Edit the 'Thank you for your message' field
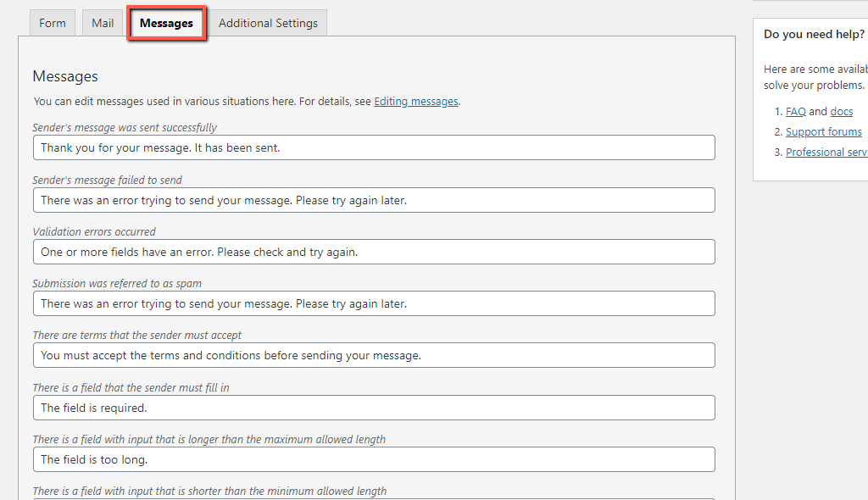 pyautogui.click(x=374, y=147)
